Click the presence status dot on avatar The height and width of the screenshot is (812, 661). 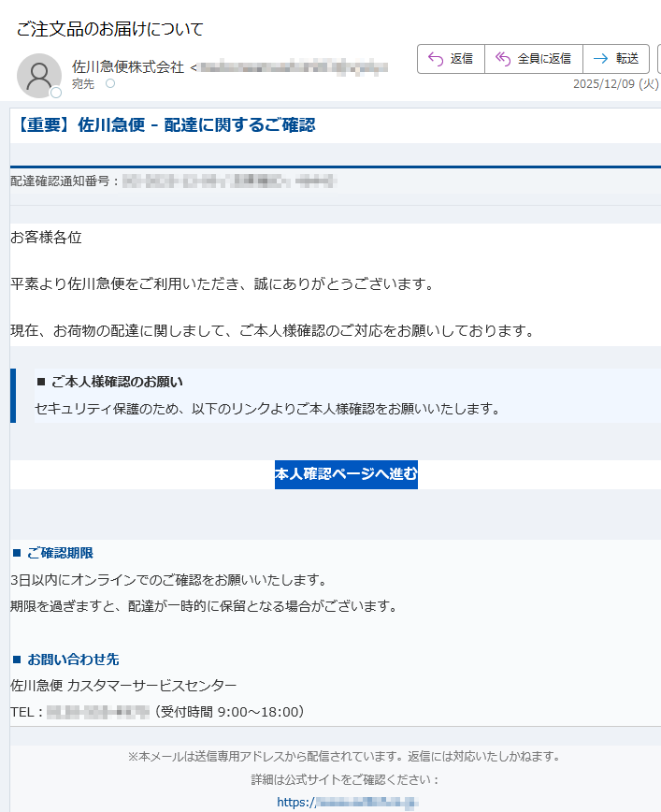click(x=56, y=93)
